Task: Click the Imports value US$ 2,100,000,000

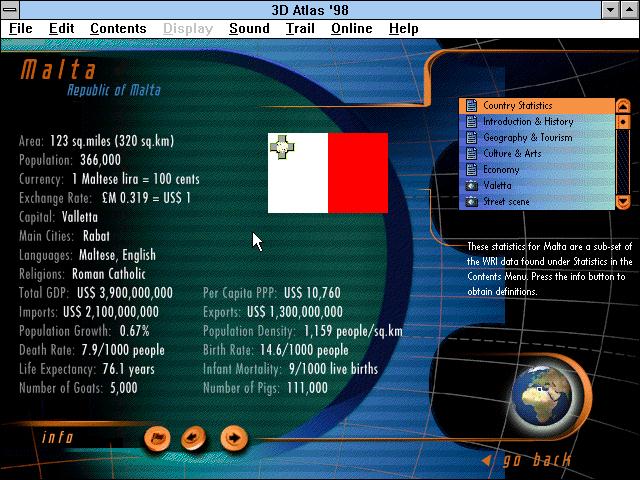Action: click(x=111, y=312)
